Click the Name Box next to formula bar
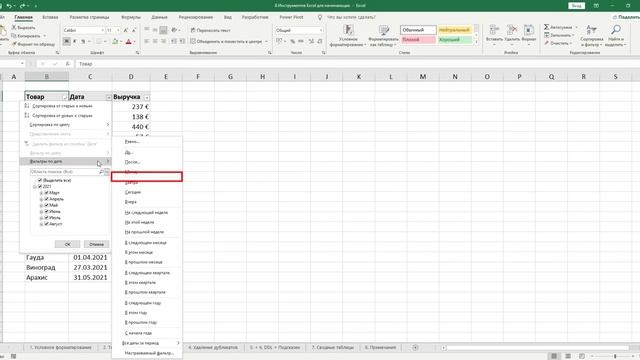The width and height of the screenshot is (640, 360). tap(11, 64)
